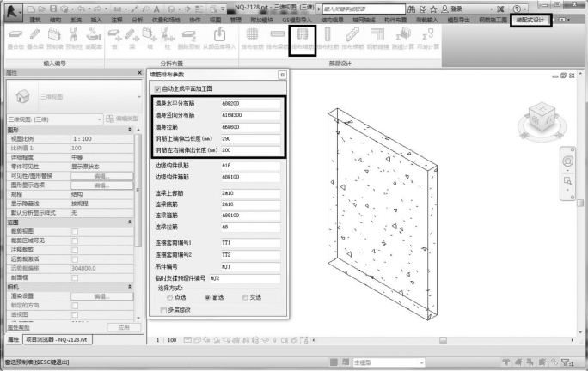Open the 钢筋施工图 ribbon tab
The image size is (588, 371).
493,20
